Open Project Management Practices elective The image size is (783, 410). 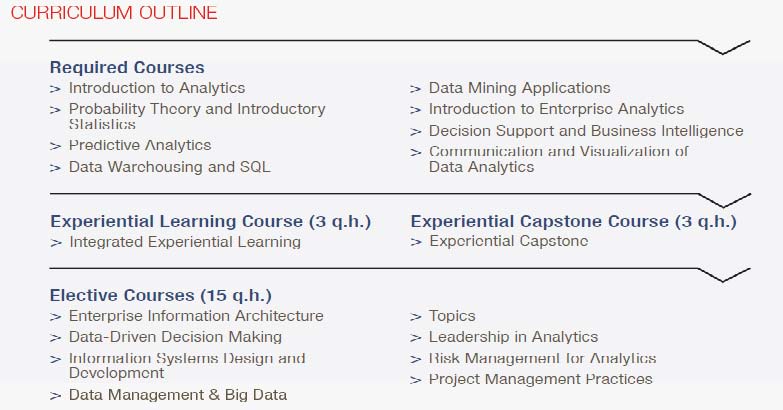point(540,379)
